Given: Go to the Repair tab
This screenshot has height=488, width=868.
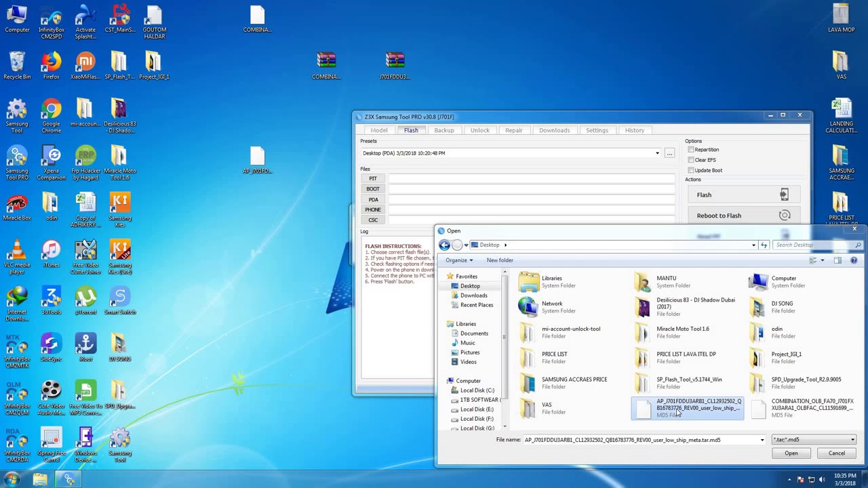Looking at the screenshot, I should (514, 130).
